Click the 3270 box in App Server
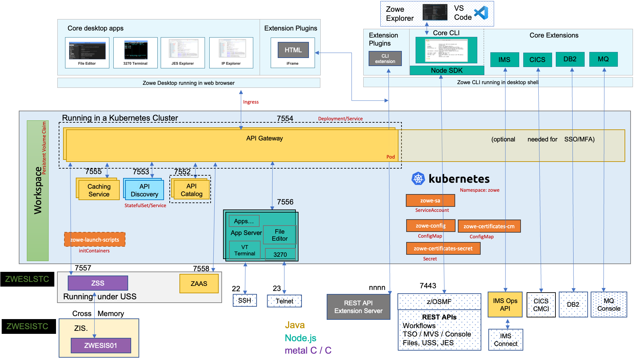This screenshot has width=644, height=362. point(280,254)
